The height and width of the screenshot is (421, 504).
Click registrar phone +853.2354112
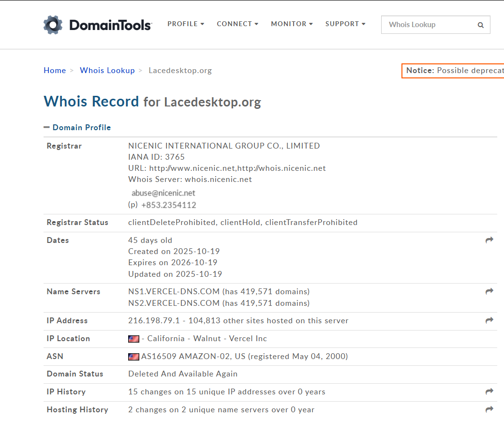pos(169,205)
